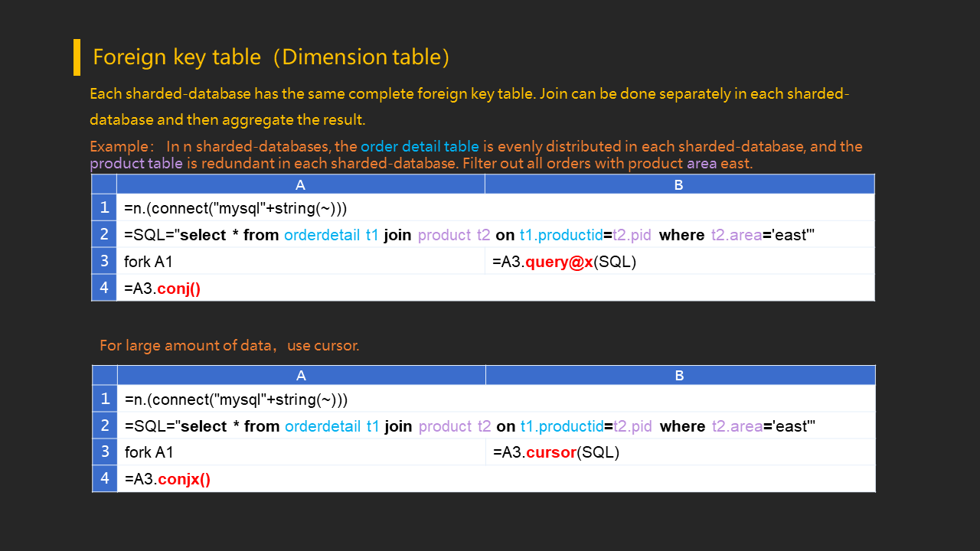The width and height of the screenshot is (980, 551).
Task: Click the cell "=A3.query@x(SQL)"
Action: pyautogui.click(x=680, y=261)
